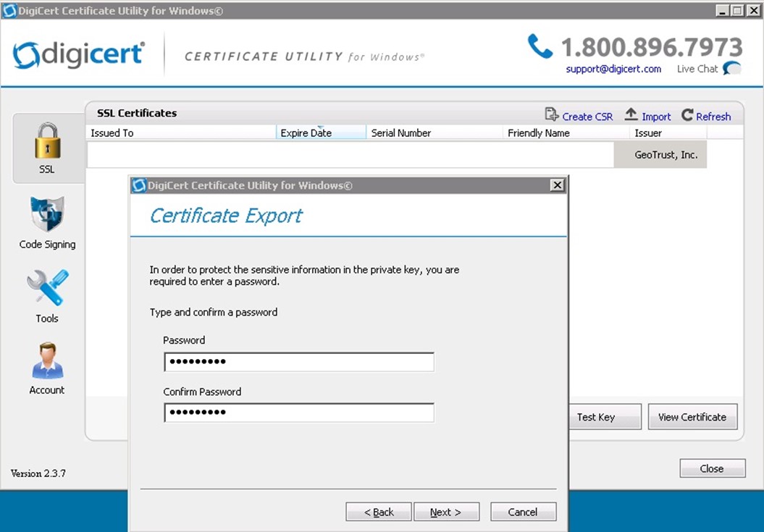
Task: Click the Import link
Action: click(x=656, y=117)
